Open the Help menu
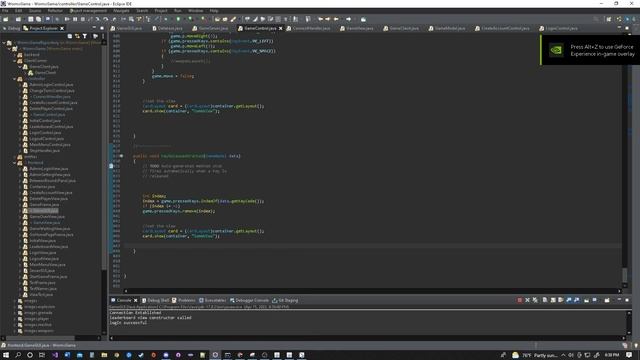This screenshot has height=360, width=640. [x=214, y=11]
